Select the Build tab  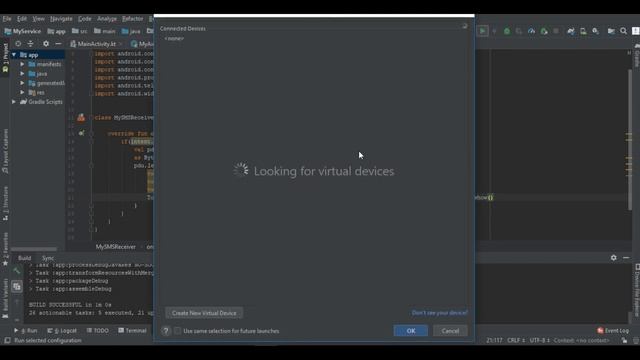[24, 258]
